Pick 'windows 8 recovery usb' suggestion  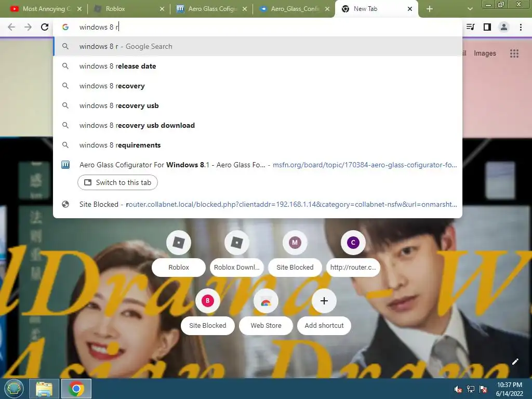tap(258, 105)
